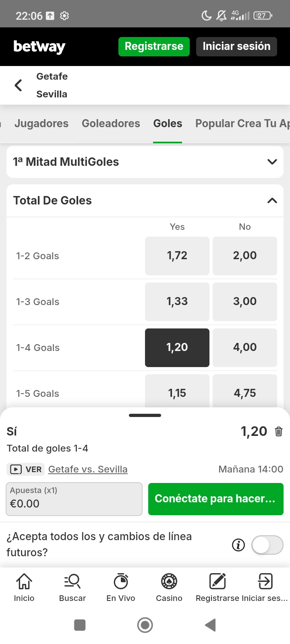Click the info icon next to line changes
The width and height of the screenshot is (290, 644).
point(238,545)
